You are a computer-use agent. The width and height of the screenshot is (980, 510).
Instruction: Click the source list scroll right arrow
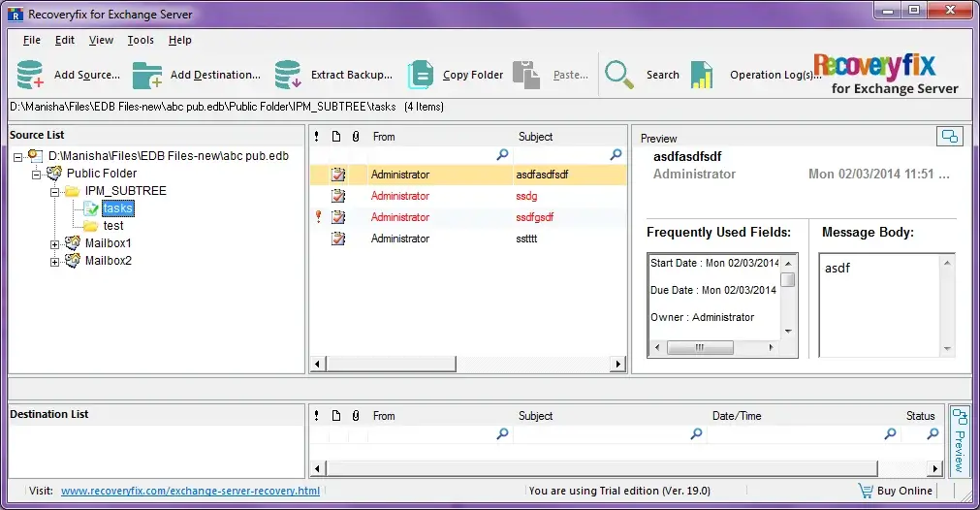(618, 364)
